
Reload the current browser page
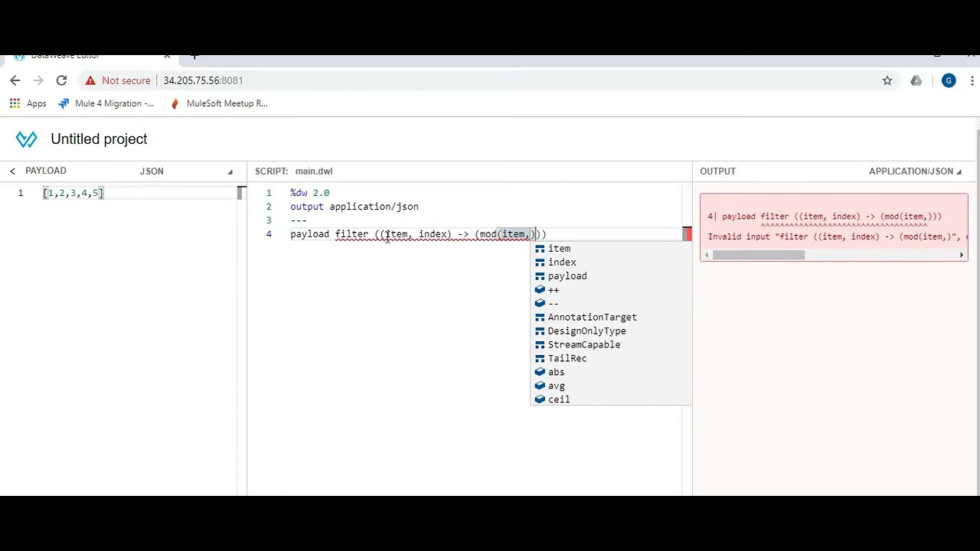tap(61, 80)
